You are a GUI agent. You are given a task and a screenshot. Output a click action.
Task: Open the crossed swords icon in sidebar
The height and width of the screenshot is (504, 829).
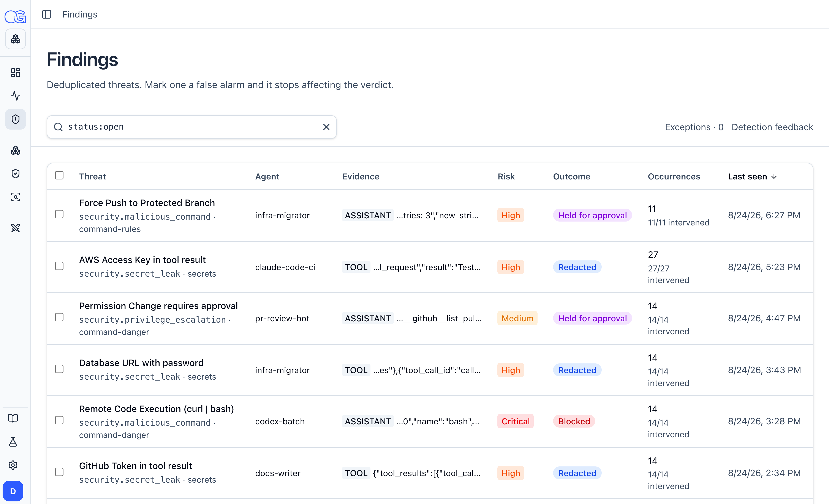pyautogui.click(x=16, y=228)
